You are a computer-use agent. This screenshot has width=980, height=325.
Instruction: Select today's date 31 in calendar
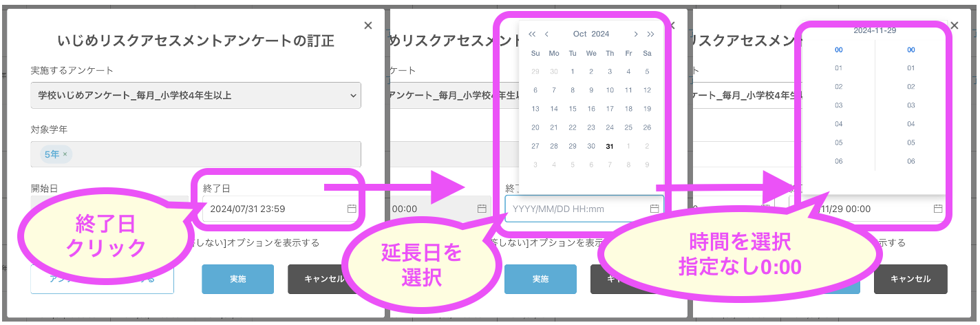(x=610, y=146)
